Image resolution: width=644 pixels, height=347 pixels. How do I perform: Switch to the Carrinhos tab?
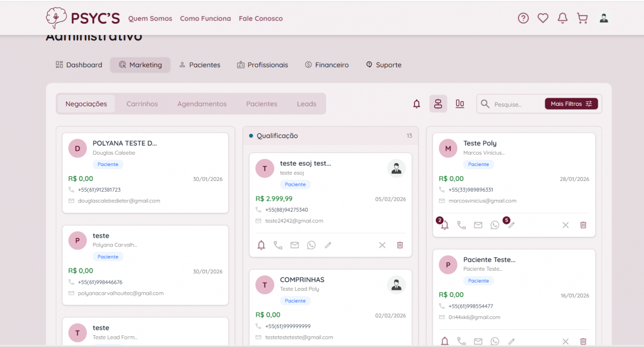point(142,104)
